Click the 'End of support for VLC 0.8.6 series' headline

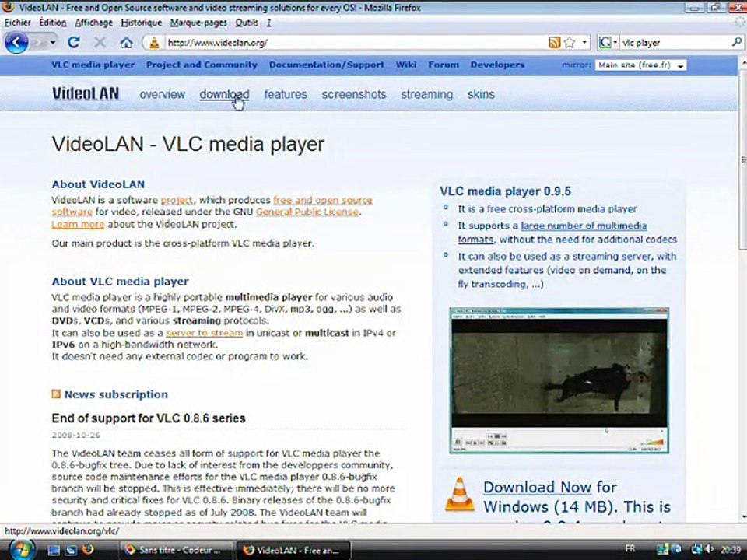[149, 418]
